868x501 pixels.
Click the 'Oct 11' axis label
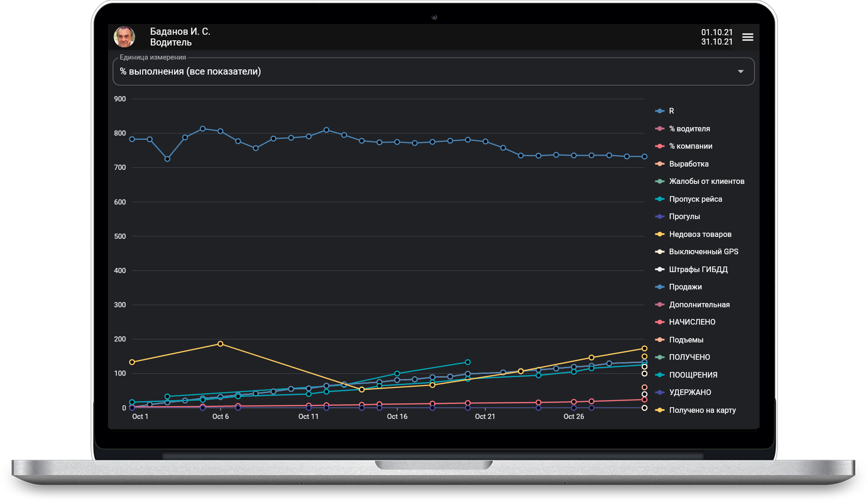coord(308,417)
